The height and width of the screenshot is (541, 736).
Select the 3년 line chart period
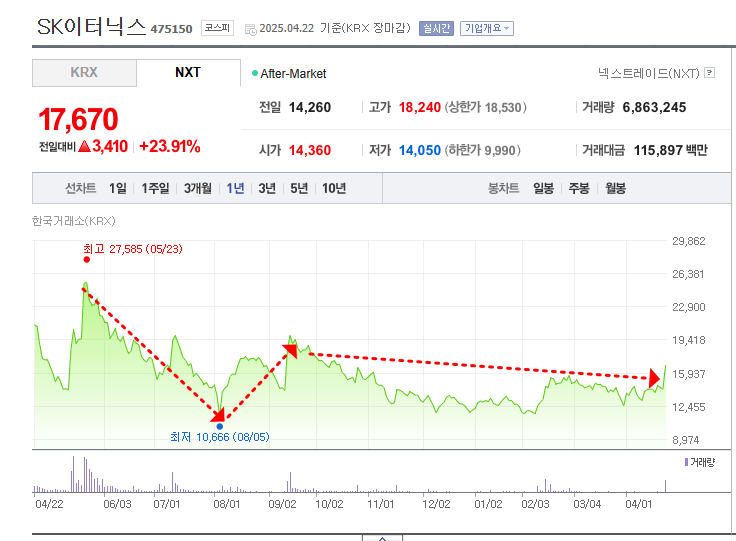[x=267, y=188]
